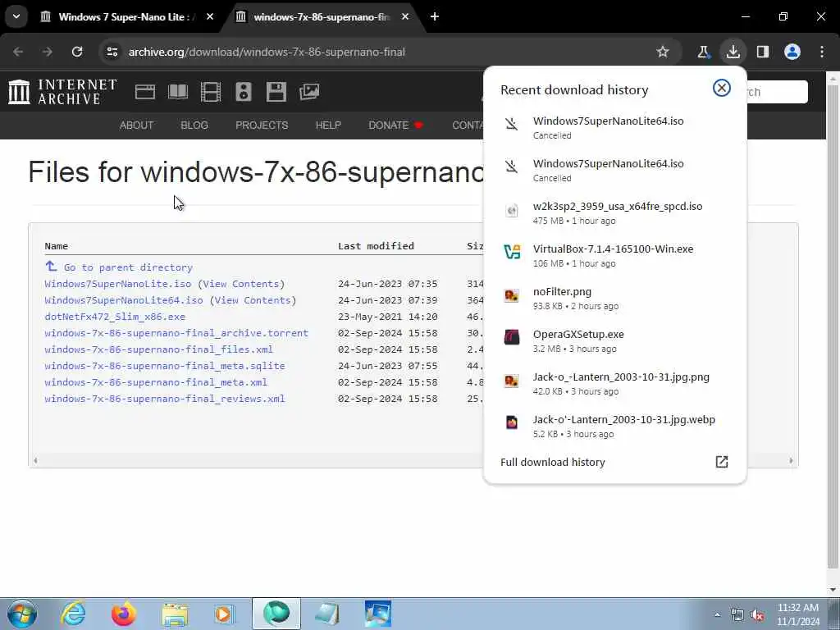Open Windows Explorer folder from taskbar
The image size is (840, 630).
point(175,614)
